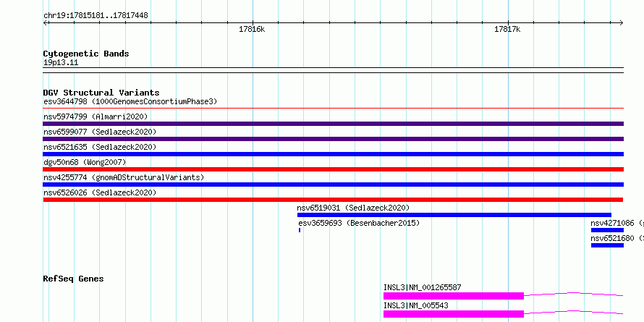The image size is (644, 322).
Task: Click the 19p13.11 band label
Action: pos(61,63)
